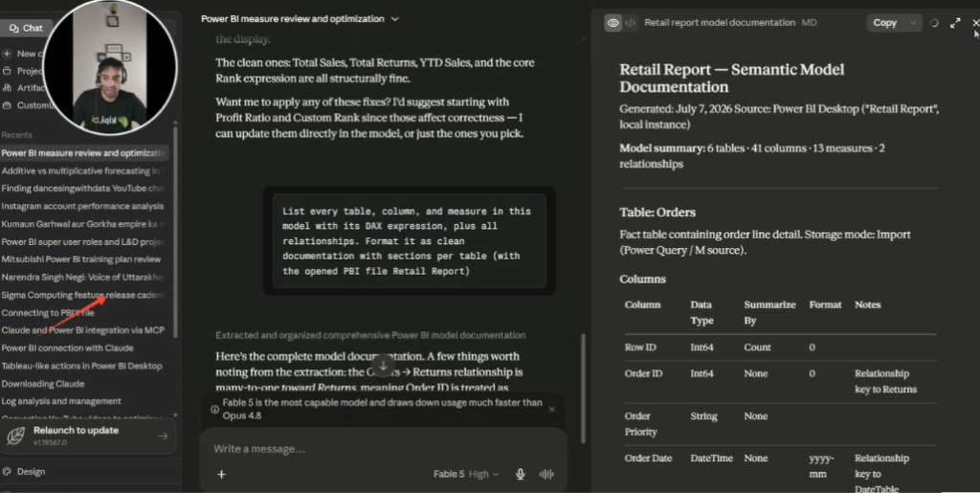Screen dimensions: 980x493
Task: Open Power BI super user roles chat
Action: click(84, 242)
